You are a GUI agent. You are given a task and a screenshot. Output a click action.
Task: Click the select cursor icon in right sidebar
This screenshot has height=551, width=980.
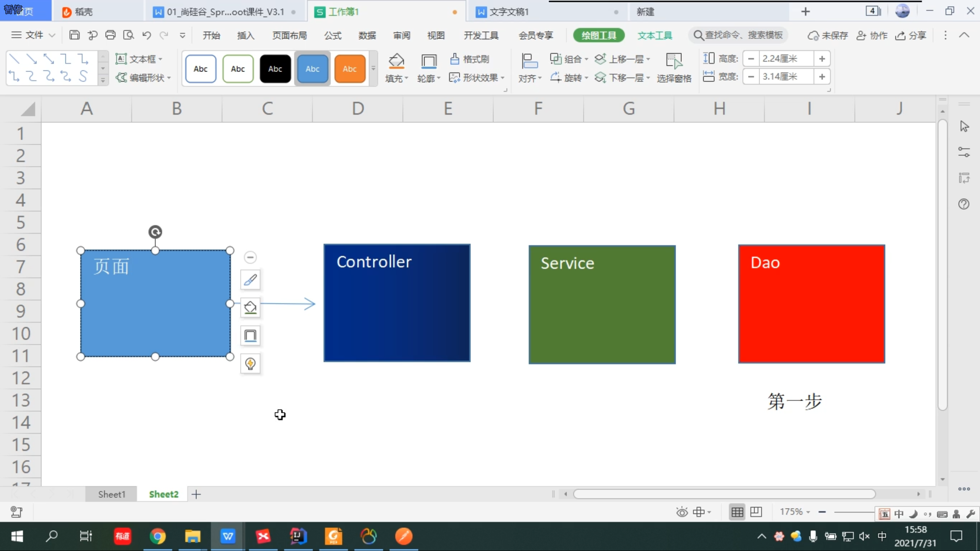click(964, 126)
